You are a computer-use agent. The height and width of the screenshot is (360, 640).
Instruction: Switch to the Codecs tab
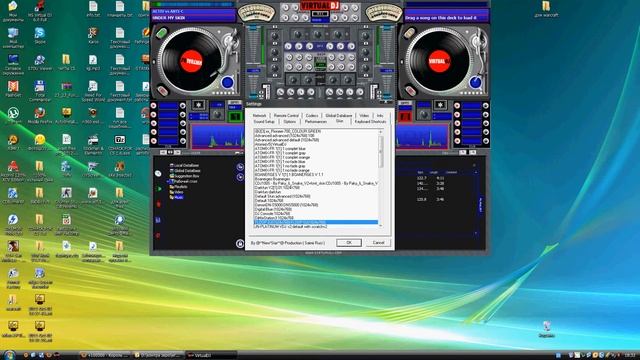click(x=312, y=116)
